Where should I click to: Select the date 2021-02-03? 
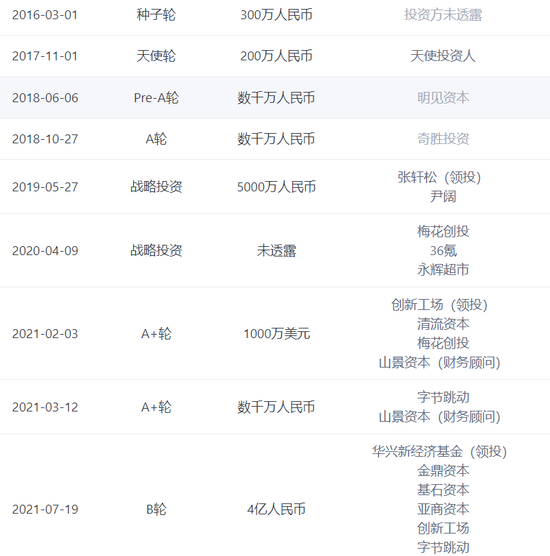(45, 334)
